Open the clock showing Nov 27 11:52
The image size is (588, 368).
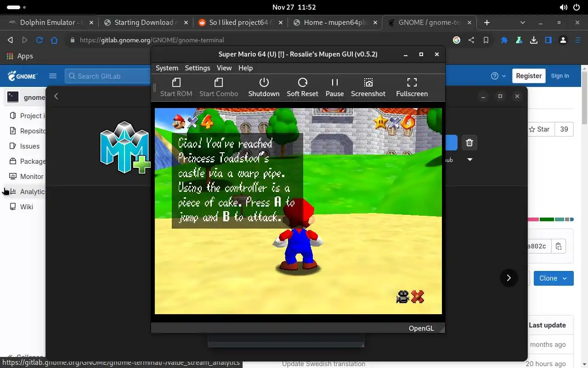[294, 7]
